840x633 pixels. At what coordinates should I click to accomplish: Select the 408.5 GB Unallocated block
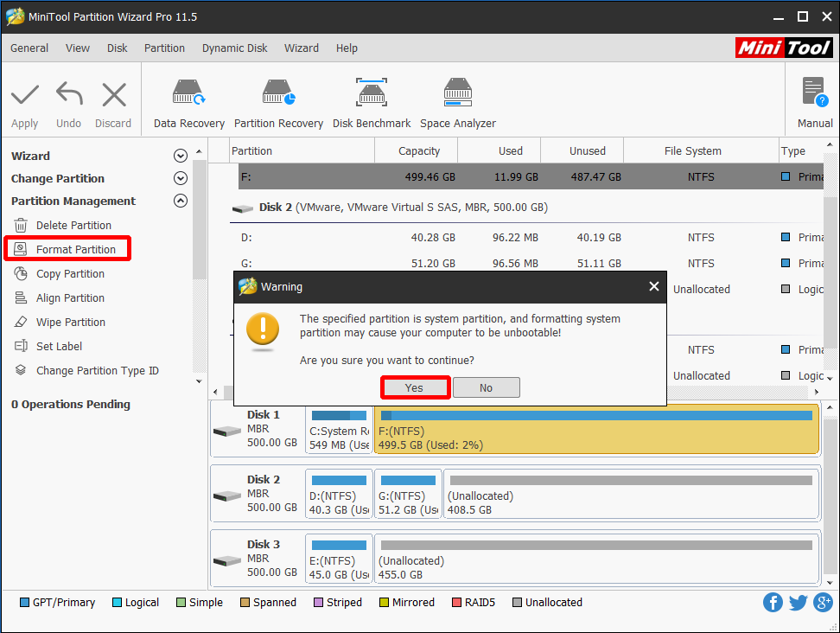click(632, 495)
